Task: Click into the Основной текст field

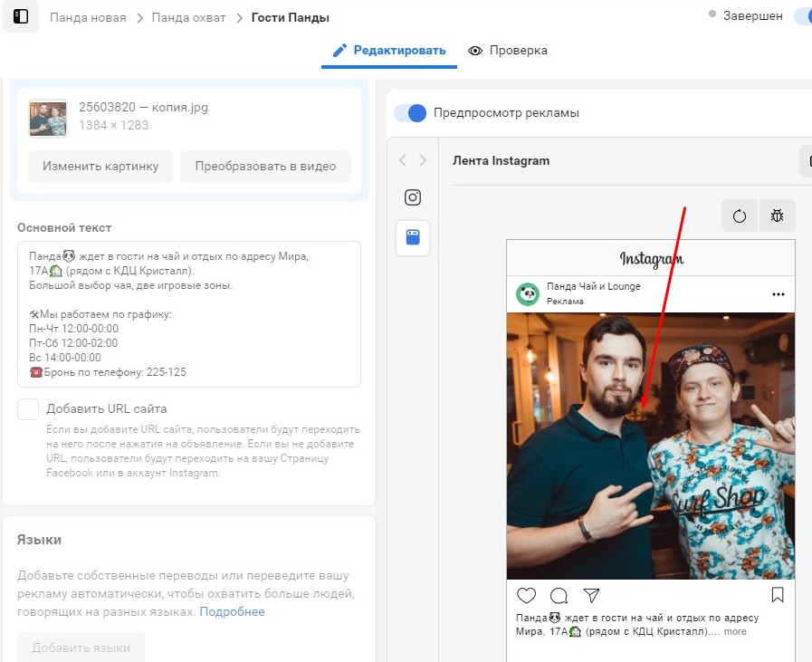Action: pyautogui.click(x=189, y=314)
